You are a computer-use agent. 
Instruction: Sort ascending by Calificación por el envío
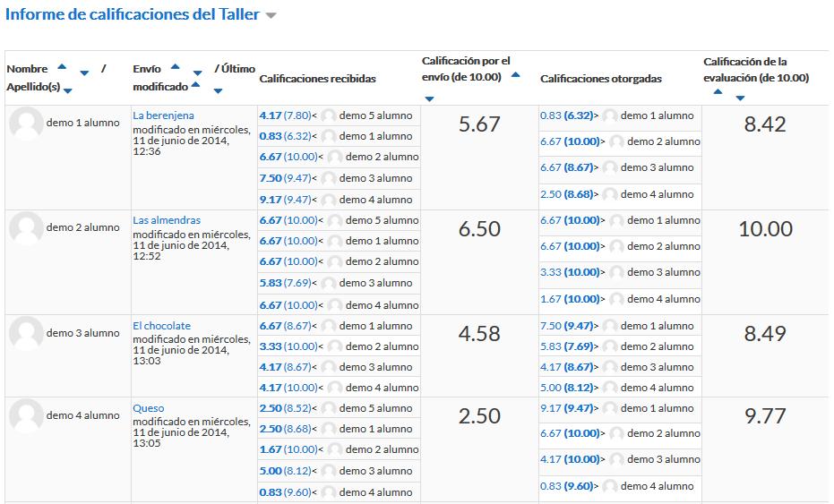tap(515, 75)
